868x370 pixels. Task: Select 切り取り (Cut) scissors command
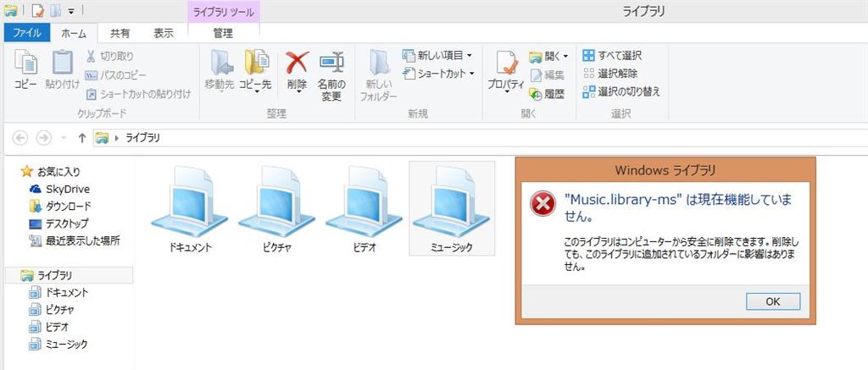coord(109,57)
